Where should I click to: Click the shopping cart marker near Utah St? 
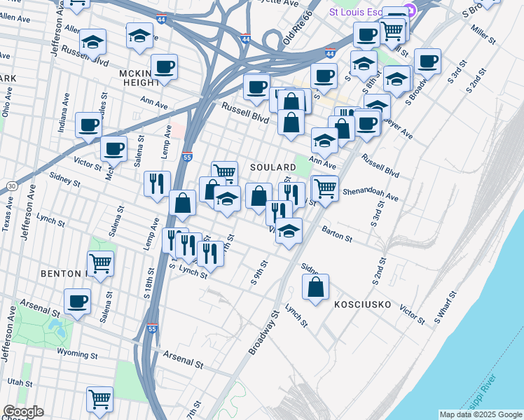click(100, 399)
